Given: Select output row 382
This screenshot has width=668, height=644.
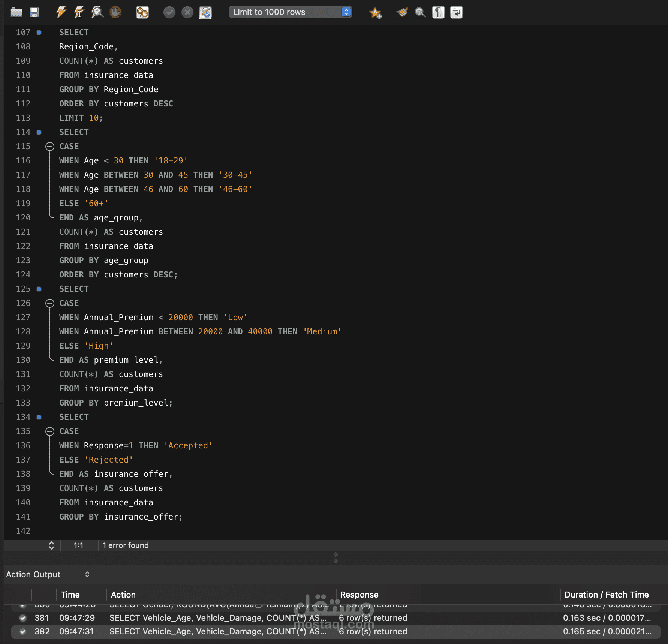Looking at the screenshot, I should coord(335,631).
